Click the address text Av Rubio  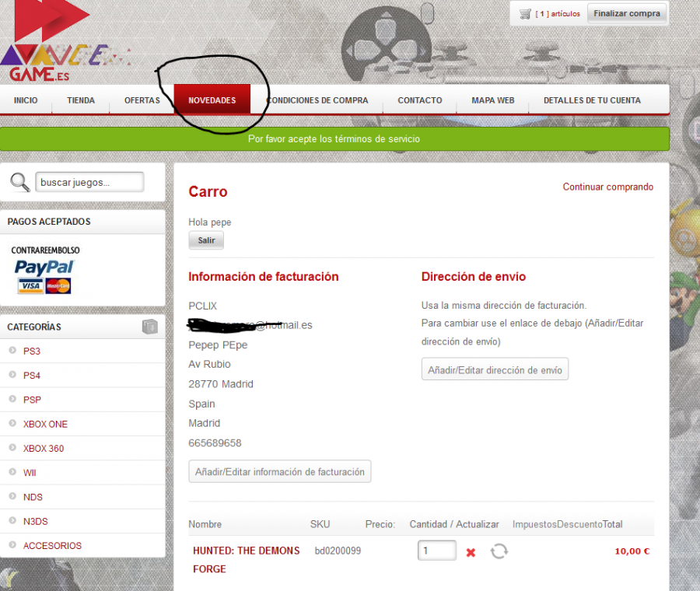[x=209, y=364]
